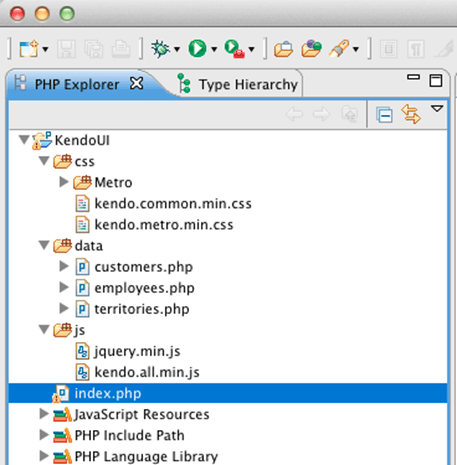Click the Open Type briefcase icon
The width and height of the screenshot is (457, 465).
click(283, 49)
